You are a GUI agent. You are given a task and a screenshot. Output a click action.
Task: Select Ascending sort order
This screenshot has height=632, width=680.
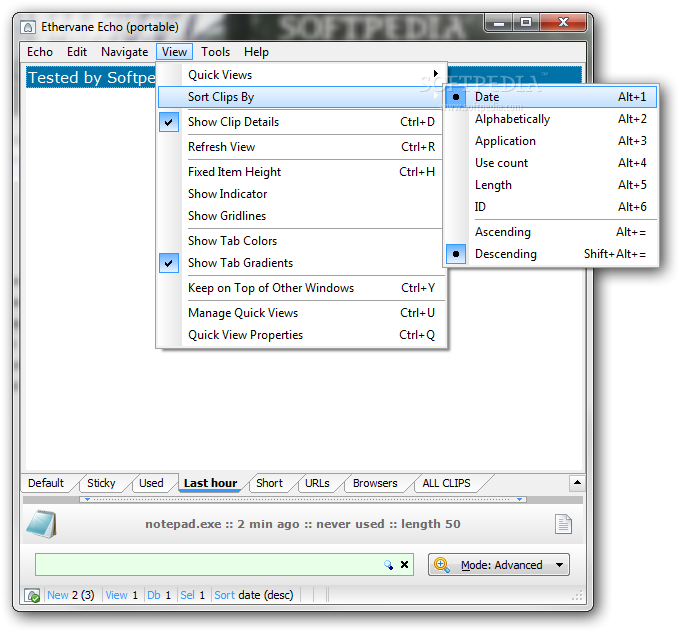click(551, 232)
